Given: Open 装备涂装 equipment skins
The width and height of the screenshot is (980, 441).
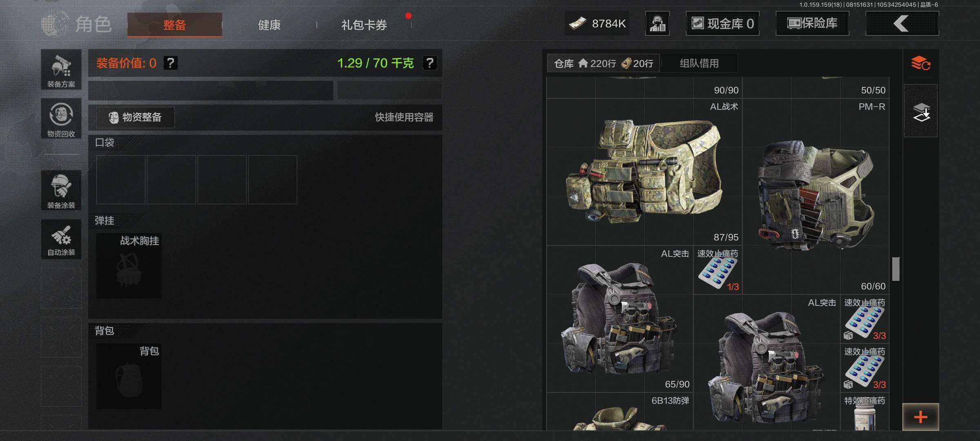Looking at the screenshot, I should pos(61,190).
